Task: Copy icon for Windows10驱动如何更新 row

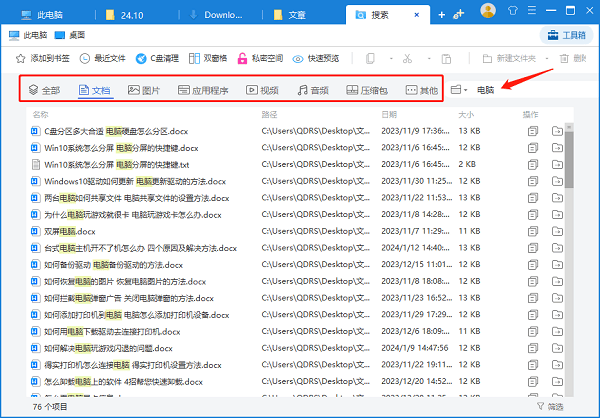Action: (533, 181)
